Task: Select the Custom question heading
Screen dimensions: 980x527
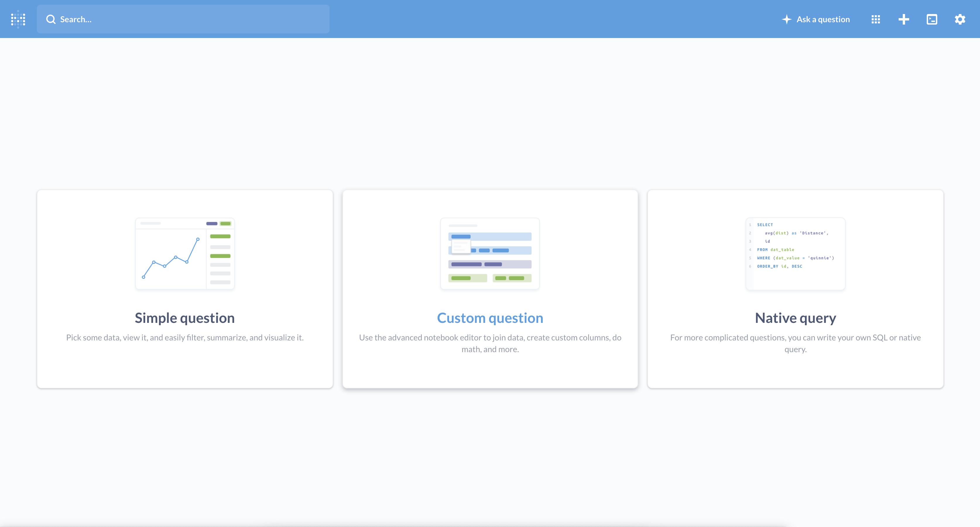Action: pos(490,318)
